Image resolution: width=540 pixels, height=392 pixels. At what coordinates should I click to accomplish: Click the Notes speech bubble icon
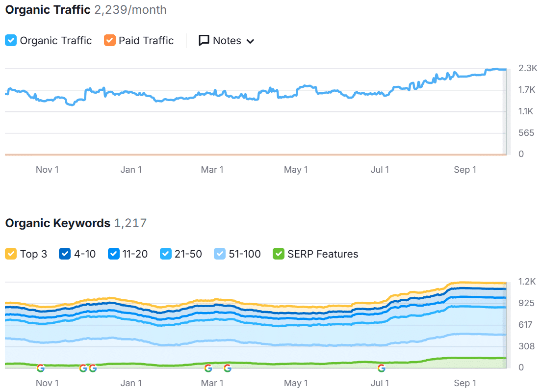click(204, 41)
